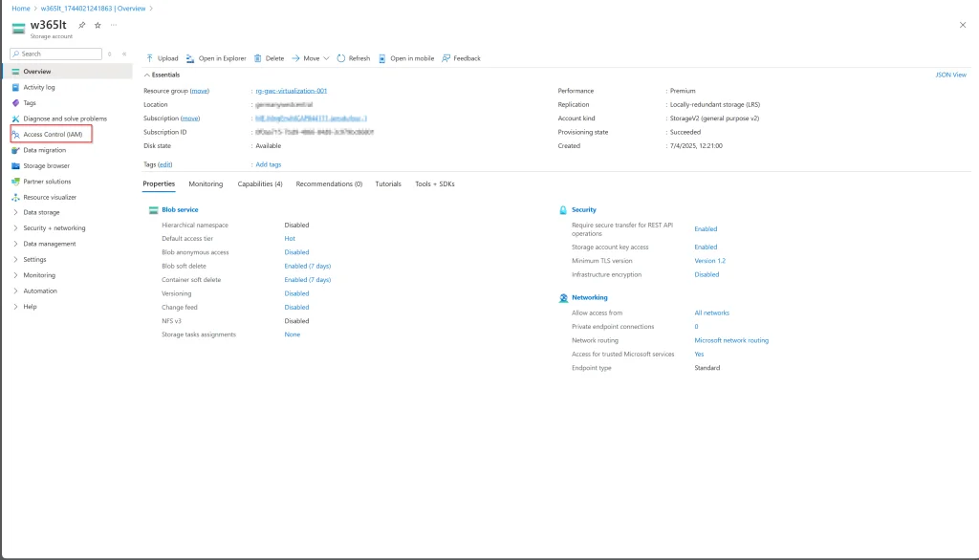Click the Data migration icon in sidebar

(15, 150)
